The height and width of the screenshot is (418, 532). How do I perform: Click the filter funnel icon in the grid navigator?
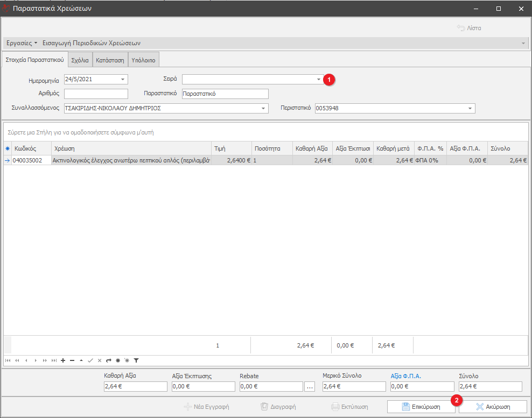136,360
